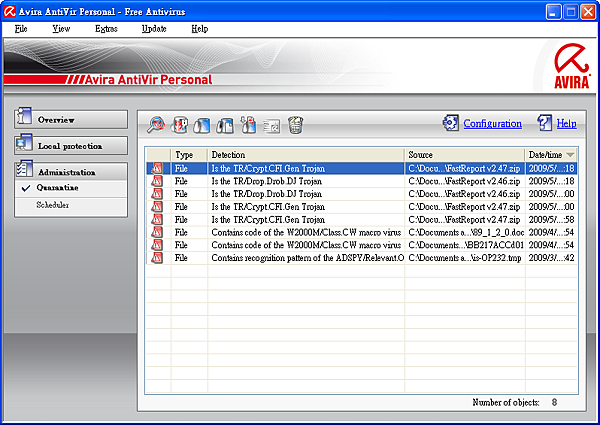Click the Local protection monitor icon
Image resolution: width=600 pixels, height=425 pixels.
tap(24, 143)
